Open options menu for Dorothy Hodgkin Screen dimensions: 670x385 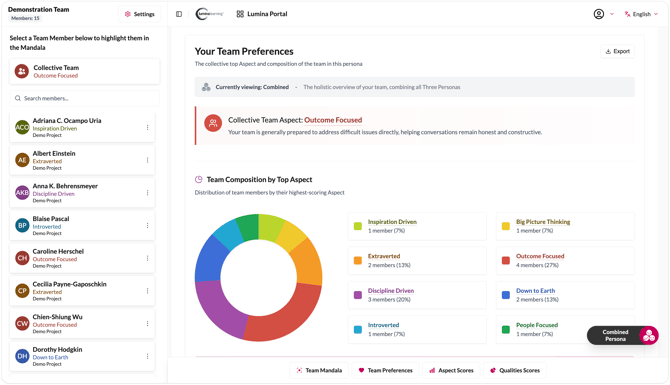click(147, 356)
